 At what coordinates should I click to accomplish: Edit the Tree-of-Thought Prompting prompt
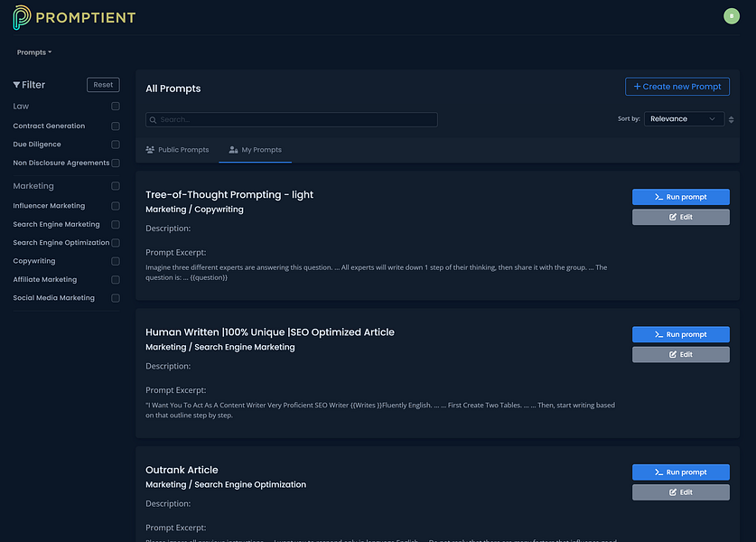click(x=680, y=217)
